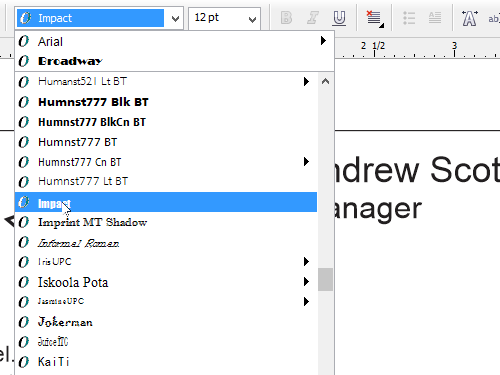Expand the Arial font submenu arrow

point(323,41)
